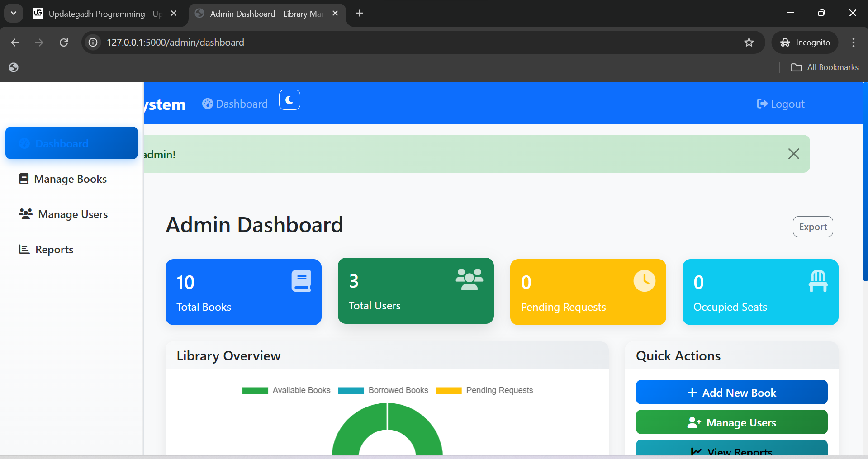Open Reports in the sidebar
Viewport: 868px width, 459px height.
71,250
